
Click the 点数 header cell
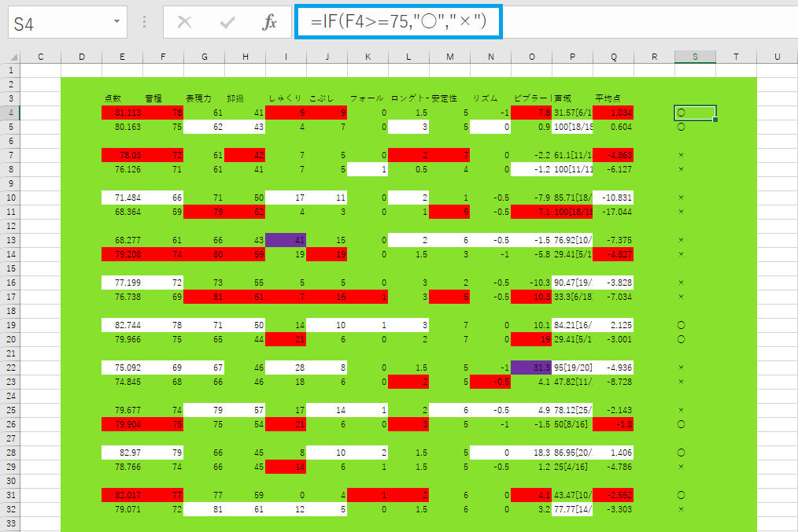[x=122, y=98]
